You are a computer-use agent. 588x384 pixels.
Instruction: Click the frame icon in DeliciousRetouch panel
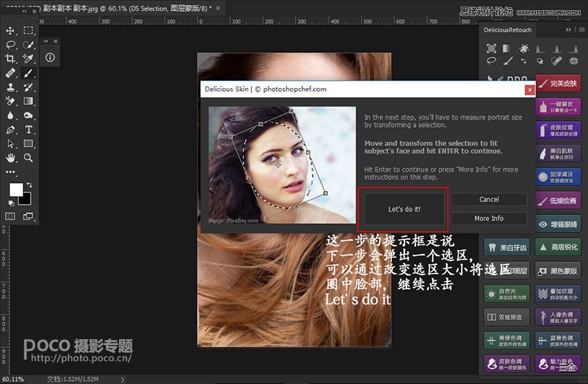coord(491,48)
